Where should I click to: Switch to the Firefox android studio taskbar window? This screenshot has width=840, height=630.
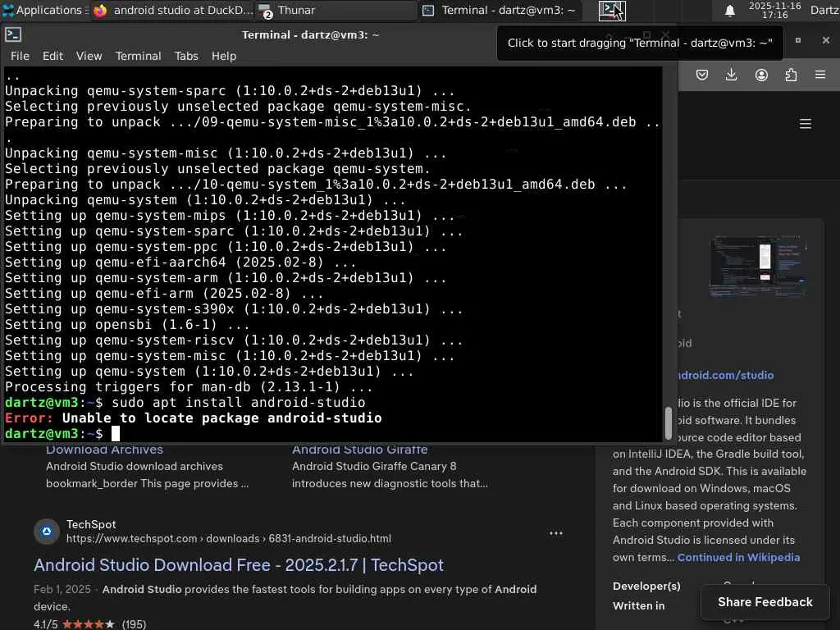171,10
